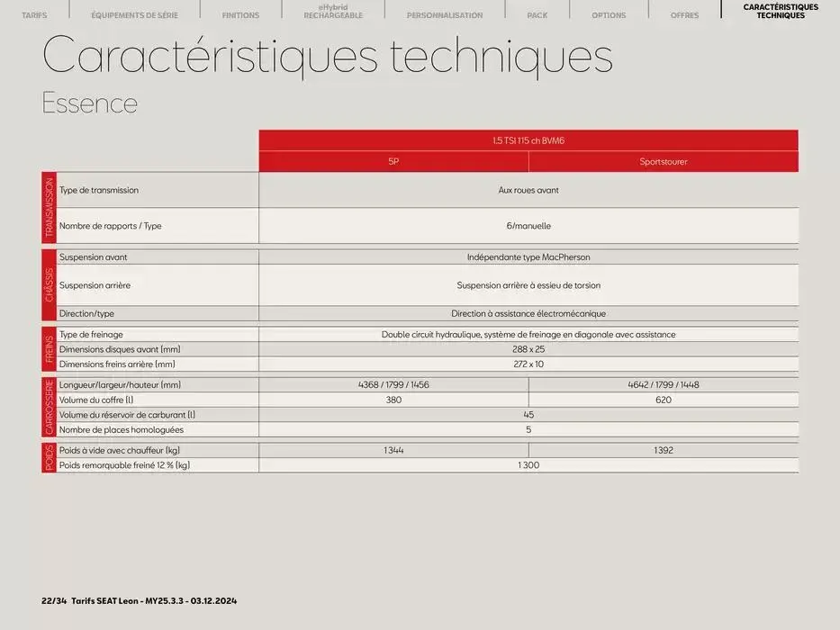Click the CARROSSERIE section label
Image resolution: width=840 pixels, height=630 pixels.
(x=49, y=406)
